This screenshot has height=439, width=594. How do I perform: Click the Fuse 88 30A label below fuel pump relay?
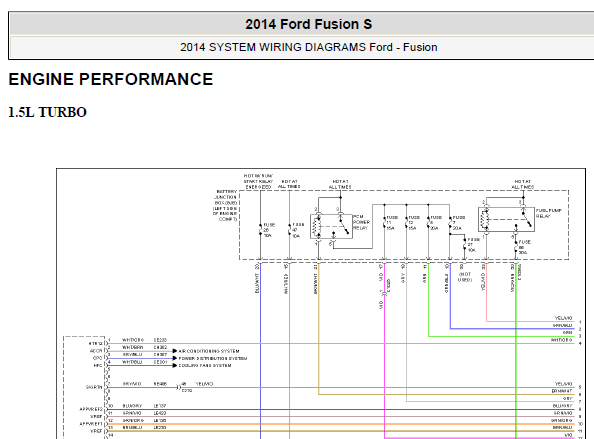[x=524, y=247]
